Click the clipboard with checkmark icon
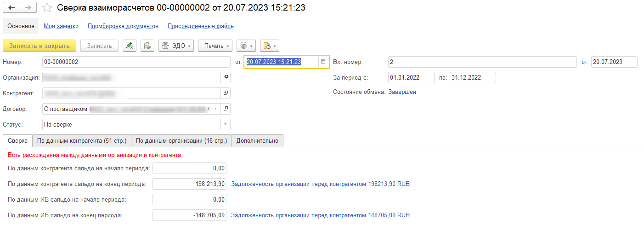This screenshot has height=232, width=644. point(147,46)
